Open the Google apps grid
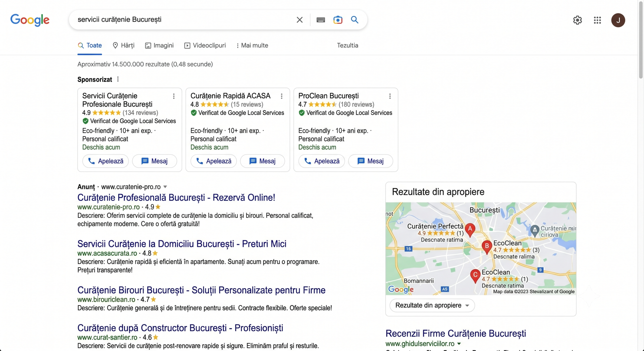This screenshot has height=351, width=644. tap(597, 20)
